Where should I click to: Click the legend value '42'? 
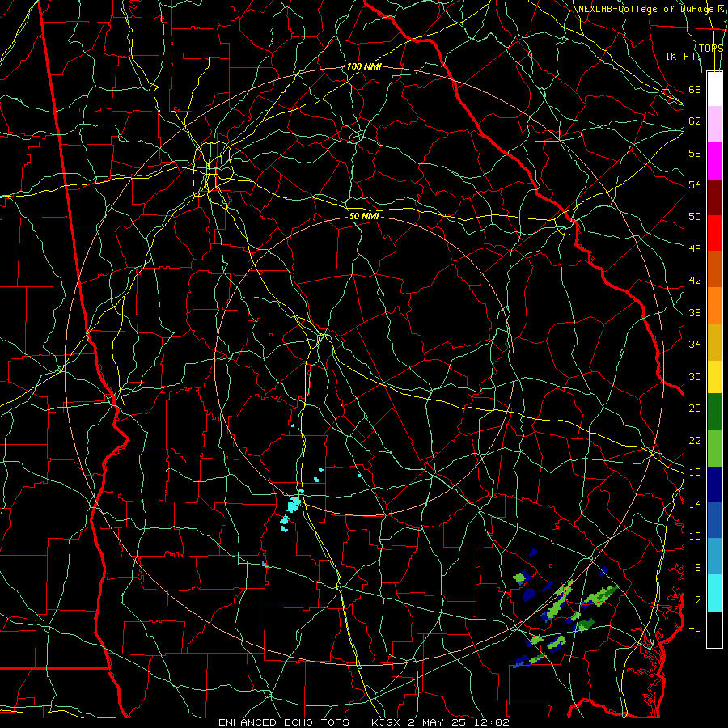pyautogui.click(x=695, y=281)
